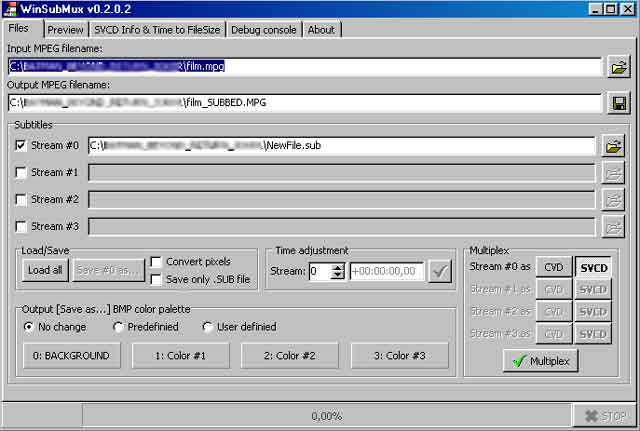640x431 pixels.
Task: Click WinSubMux title bar app icon
Action: pyautogui.click(x=11, y=9)
